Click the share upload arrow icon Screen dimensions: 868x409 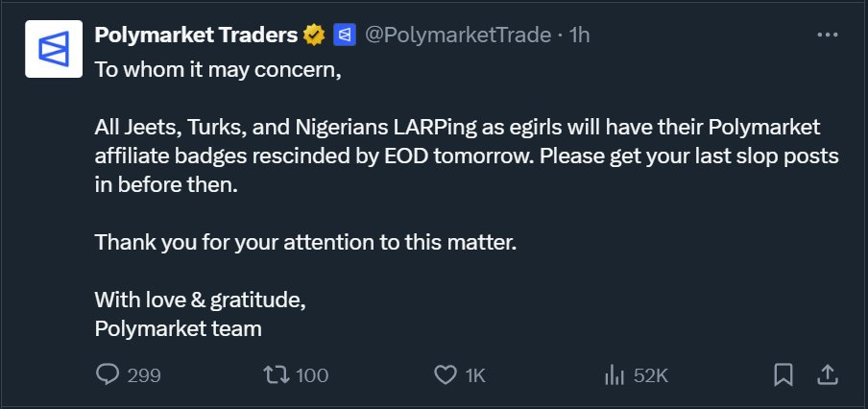point(826,375)
